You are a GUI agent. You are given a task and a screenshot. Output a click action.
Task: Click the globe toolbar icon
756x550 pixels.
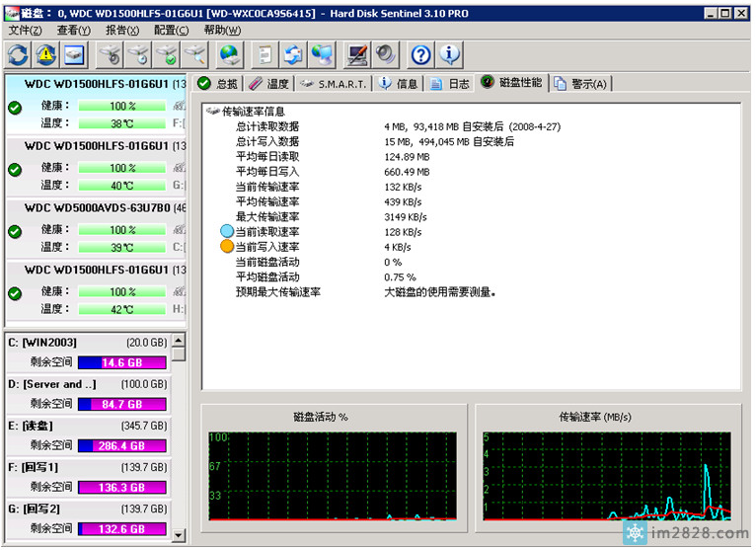231,54
